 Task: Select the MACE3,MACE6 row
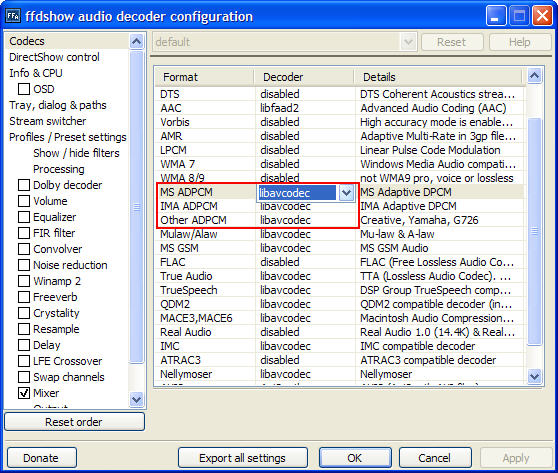[x=339, y=318]
